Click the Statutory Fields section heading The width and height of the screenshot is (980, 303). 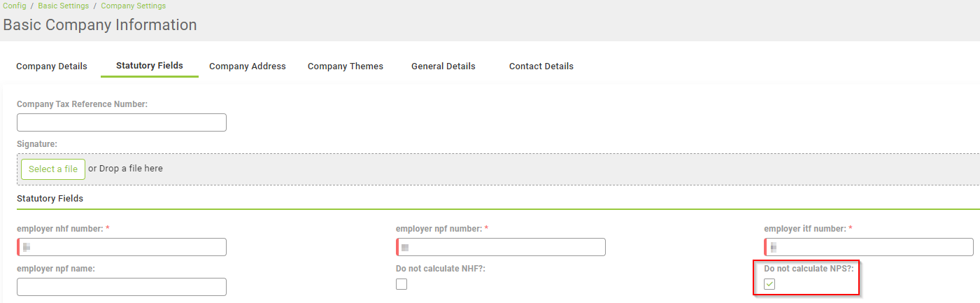coord(50,199)
